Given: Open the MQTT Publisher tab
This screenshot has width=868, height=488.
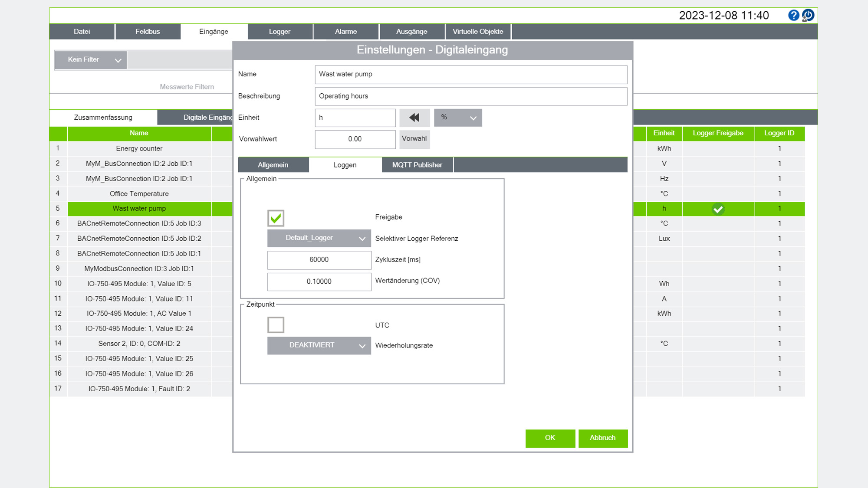Looking at the screenshot, I should (x=417, y=165).
